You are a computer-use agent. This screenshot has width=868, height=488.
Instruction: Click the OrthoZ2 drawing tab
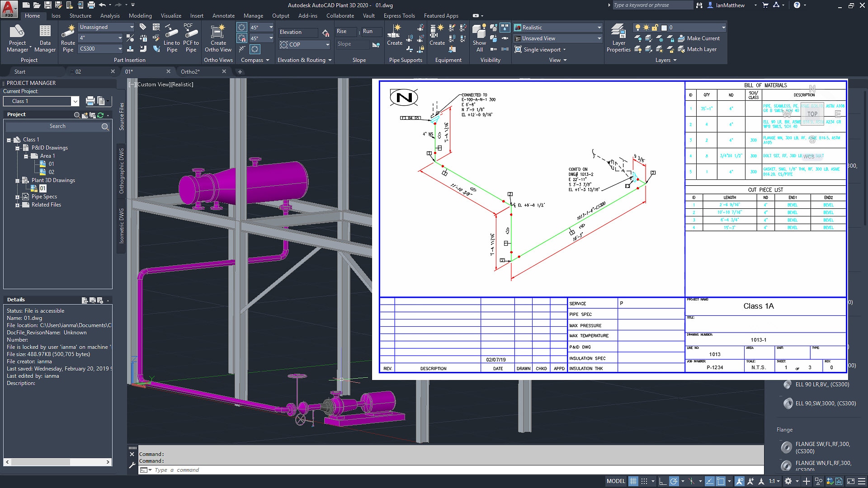click(190, 71)
